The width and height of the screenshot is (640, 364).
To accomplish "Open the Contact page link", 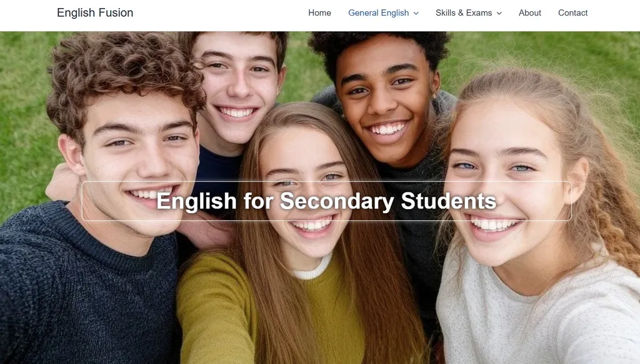I will pyautogui.click(x=572, y=12).
